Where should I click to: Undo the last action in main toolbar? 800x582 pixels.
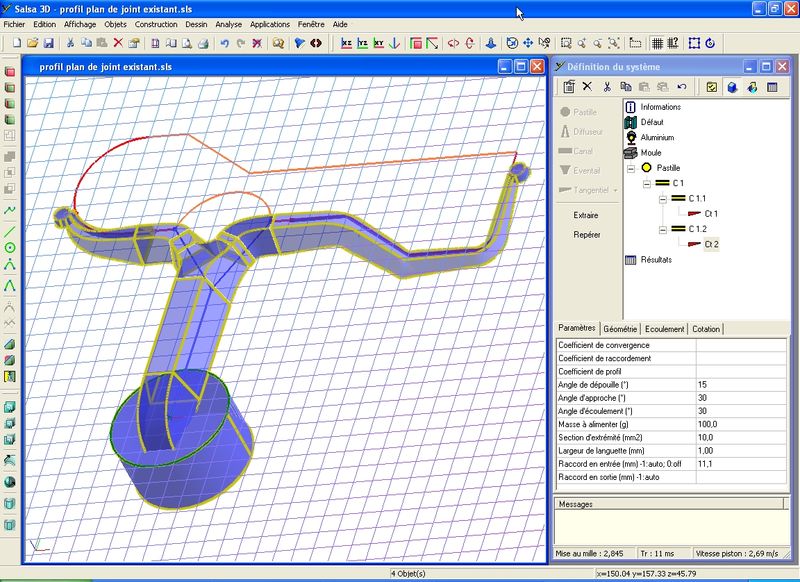(225, 43)
